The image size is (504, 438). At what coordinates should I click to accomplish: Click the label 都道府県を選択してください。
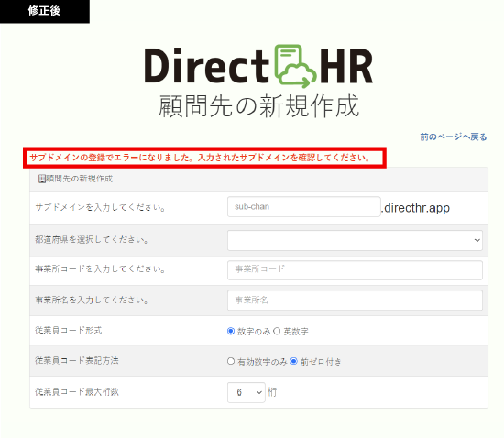pos(92,240)
